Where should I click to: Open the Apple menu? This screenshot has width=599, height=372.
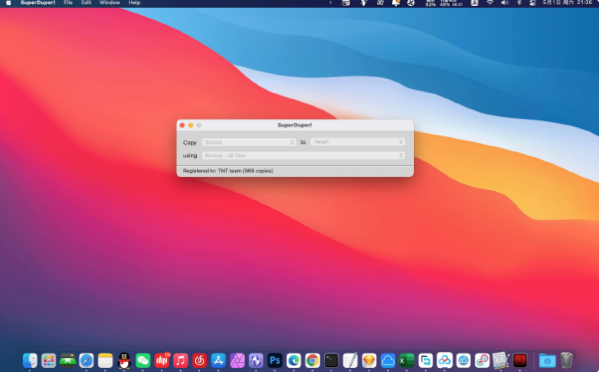tap(8, 3)
